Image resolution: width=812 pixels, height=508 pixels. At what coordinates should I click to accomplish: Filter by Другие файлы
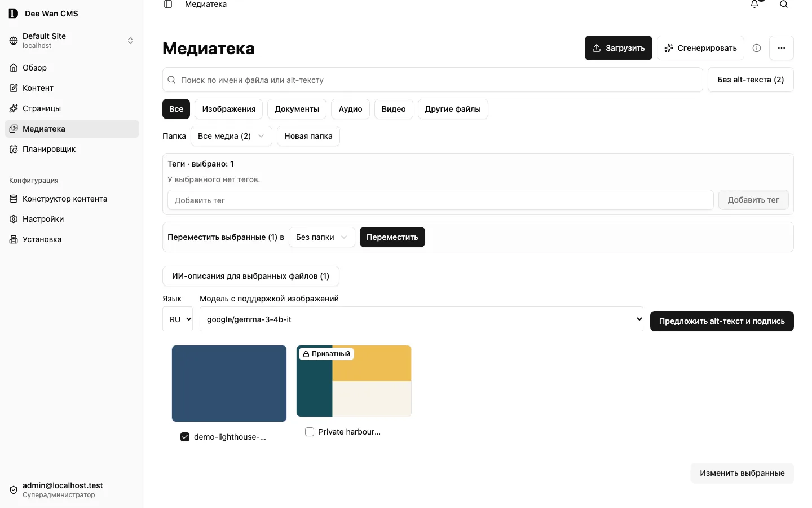click(453, 109)
